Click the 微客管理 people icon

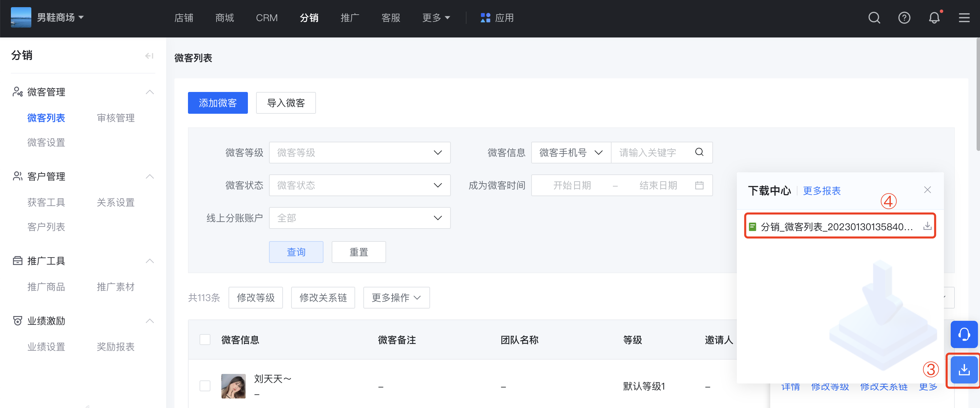coord(17,92)
